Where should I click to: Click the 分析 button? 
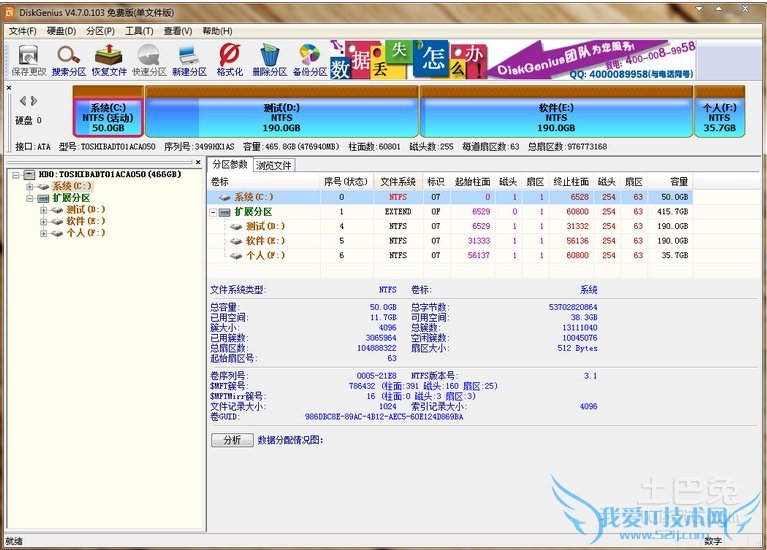[x=232, y=440]
